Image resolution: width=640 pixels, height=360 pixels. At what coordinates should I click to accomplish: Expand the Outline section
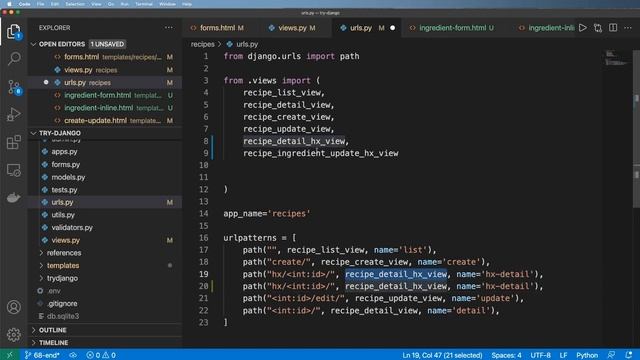[x=52, y=330]
